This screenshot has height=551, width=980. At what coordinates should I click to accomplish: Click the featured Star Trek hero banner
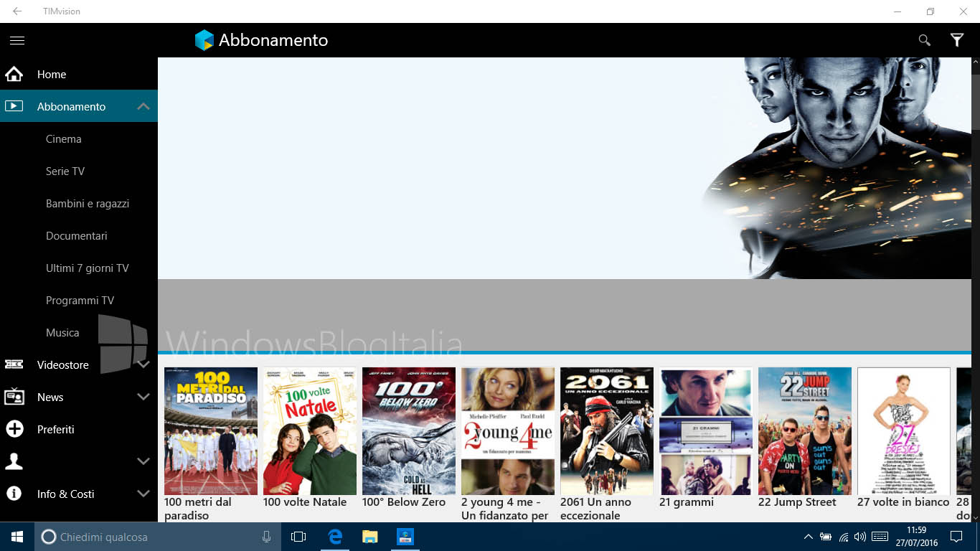565,169
